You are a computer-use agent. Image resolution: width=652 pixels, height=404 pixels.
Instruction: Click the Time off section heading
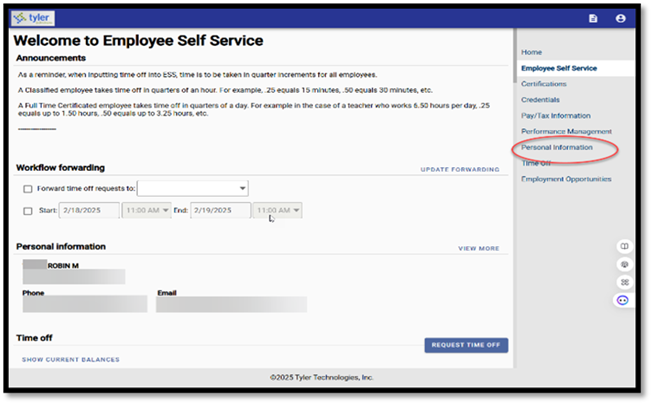coord(34,338)
